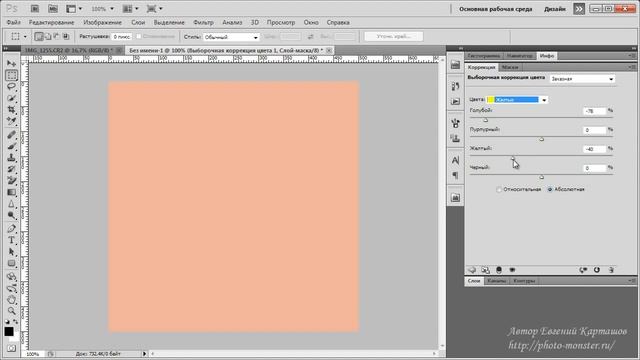Select the Crop tool
Image resolution: width=640 pixels, height=360 pixels.
coord(11,110)
